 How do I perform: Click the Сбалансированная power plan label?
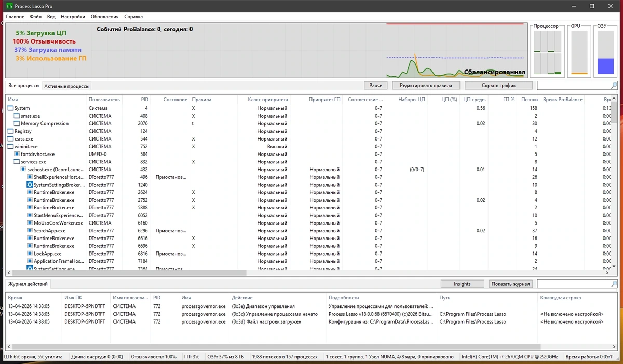click(494, 72)
